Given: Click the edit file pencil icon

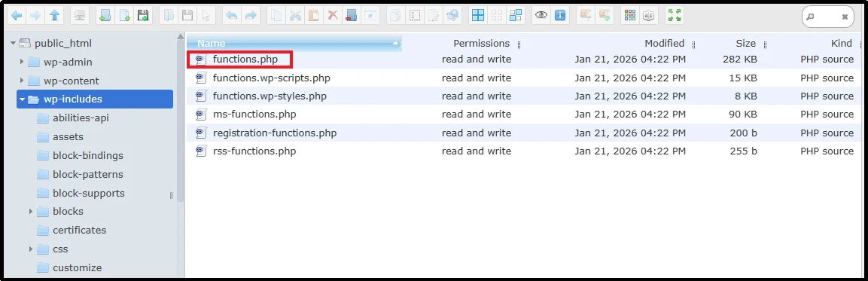Looking at the screenshot, I should (x=433, y=16).
